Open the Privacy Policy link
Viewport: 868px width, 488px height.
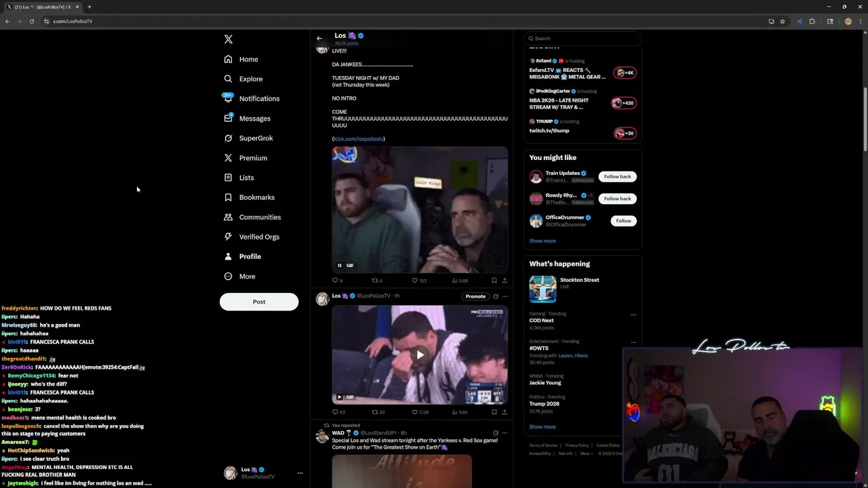[577, 445]
